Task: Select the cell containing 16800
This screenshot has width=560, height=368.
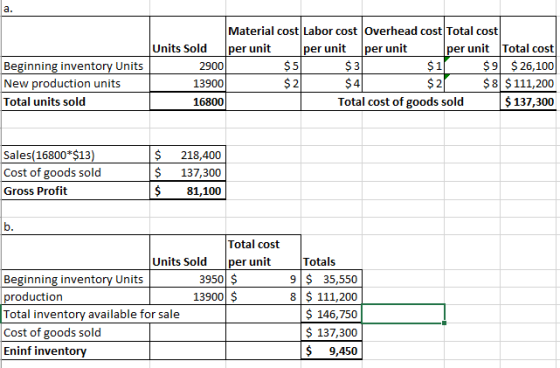Action: (x=188, y=101)
